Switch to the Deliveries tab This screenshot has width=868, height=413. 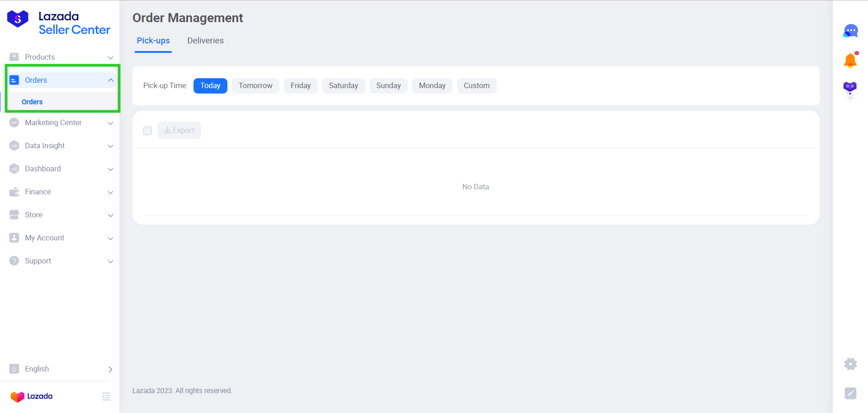[205, 41]
